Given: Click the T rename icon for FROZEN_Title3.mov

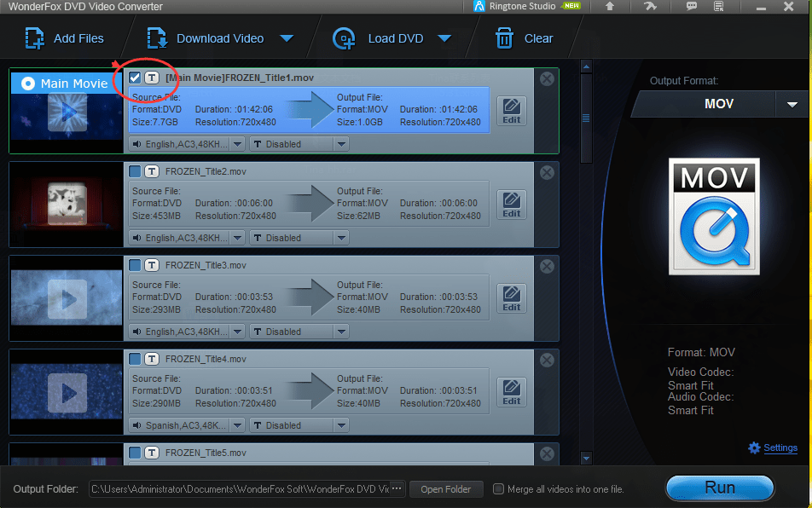Looking at the screenshot, I should point(151,265).
